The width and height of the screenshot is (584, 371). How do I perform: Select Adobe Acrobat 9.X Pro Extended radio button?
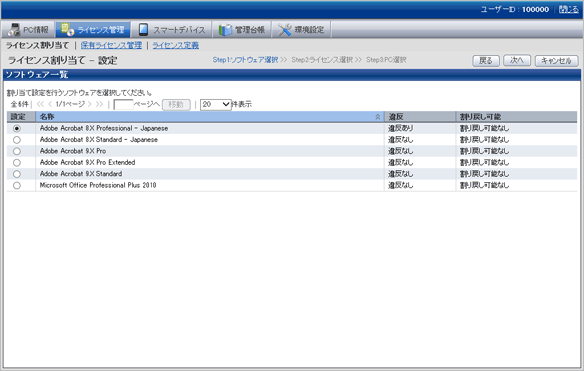(17, 162)
